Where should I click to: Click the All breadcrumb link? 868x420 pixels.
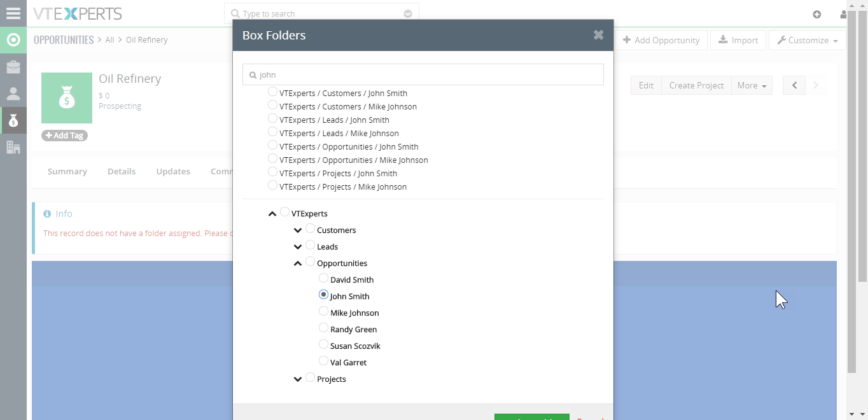coord(109,39)
